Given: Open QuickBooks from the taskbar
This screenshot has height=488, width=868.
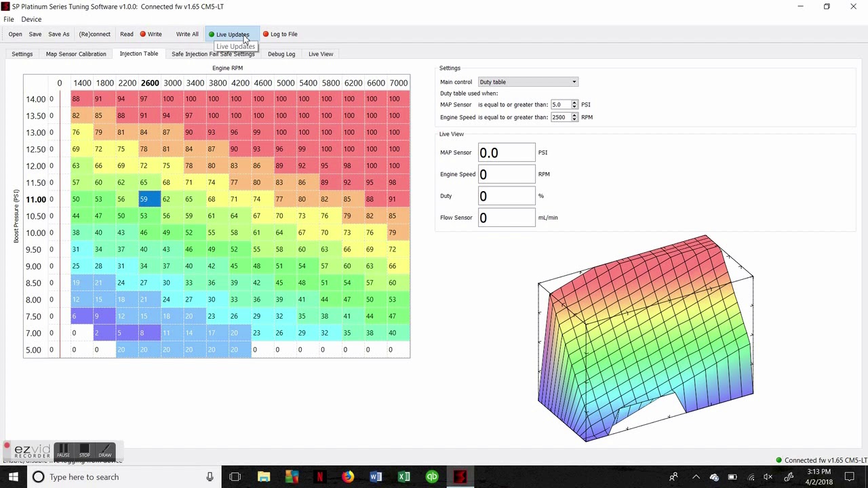Looking at the screenshot, I should tap(432, 477).
